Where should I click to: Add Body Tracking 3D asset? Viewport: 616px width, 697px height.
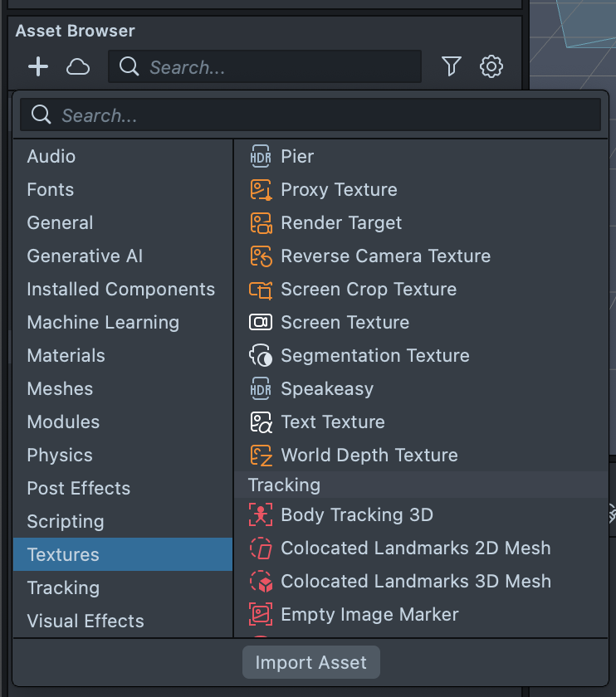pyautogui.click(x=357, y=514)
